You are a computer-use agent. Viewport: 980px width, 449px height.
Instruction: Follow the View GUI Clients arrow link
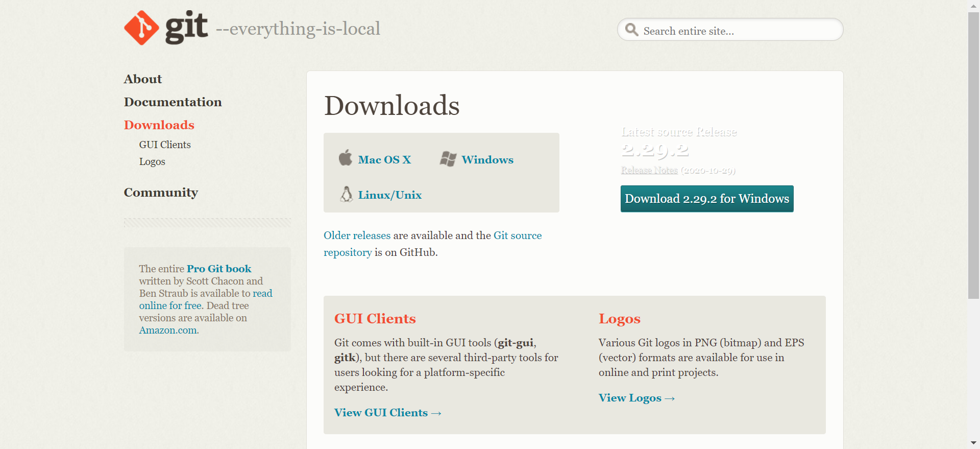388,413
